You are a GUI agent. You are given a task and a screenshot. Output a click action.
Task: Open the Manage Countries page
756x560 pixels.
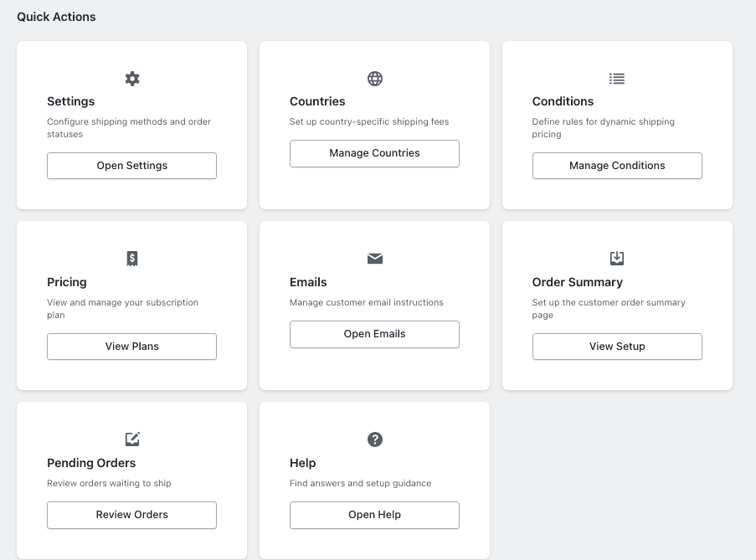pyautogui.click(x=374, y=153)
